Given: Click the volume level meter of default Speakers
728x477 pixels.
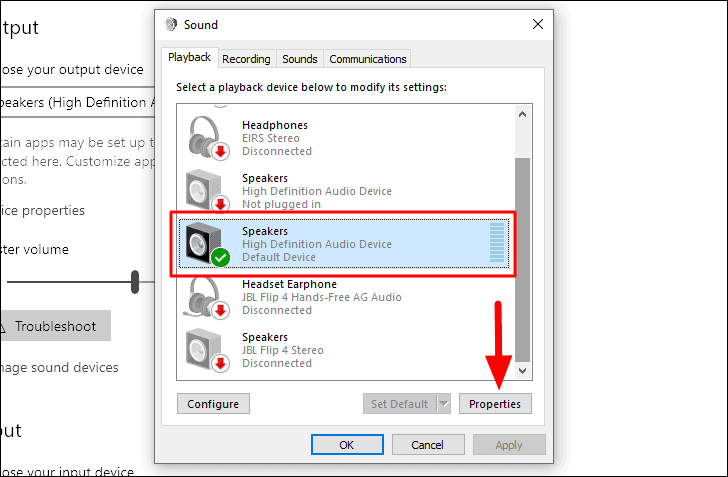Looking at the screenshot, I should (x=497, y=244).
